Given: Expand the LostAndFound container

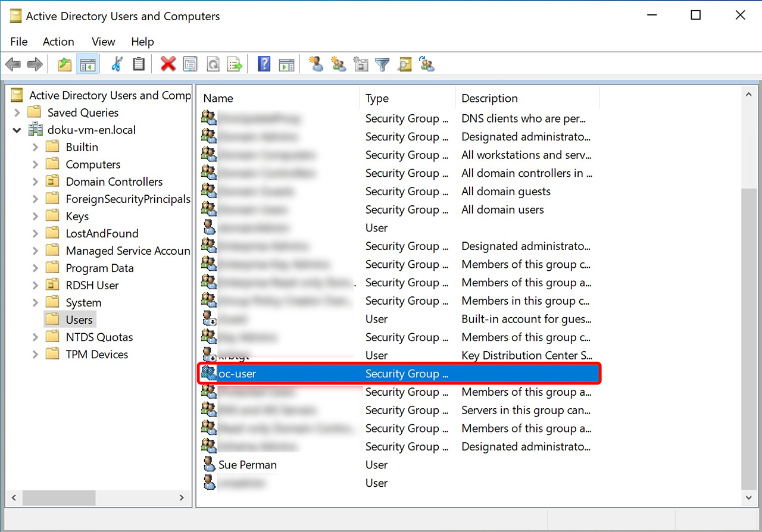Looking at the screenshot, I should 35,233.
